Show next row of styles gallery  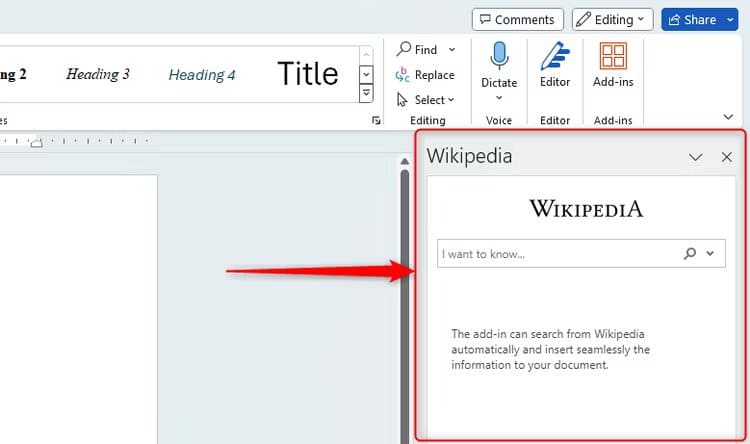(366, 74)
